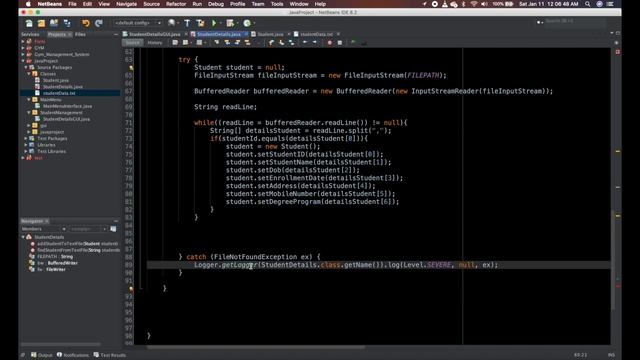Click the horizontal editor scrollbar
The image size is (640, 360).
[x=256, y=348]
